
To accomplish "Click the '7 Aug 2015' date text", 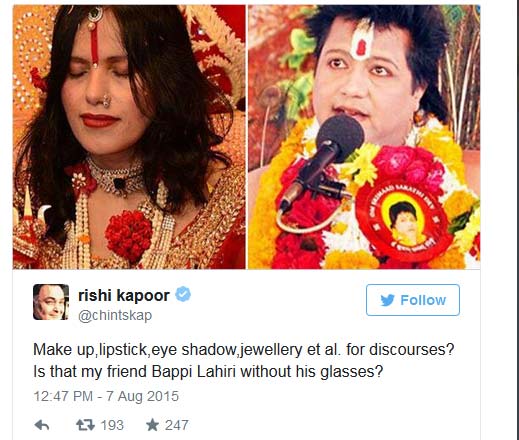I will click(142, 396).
